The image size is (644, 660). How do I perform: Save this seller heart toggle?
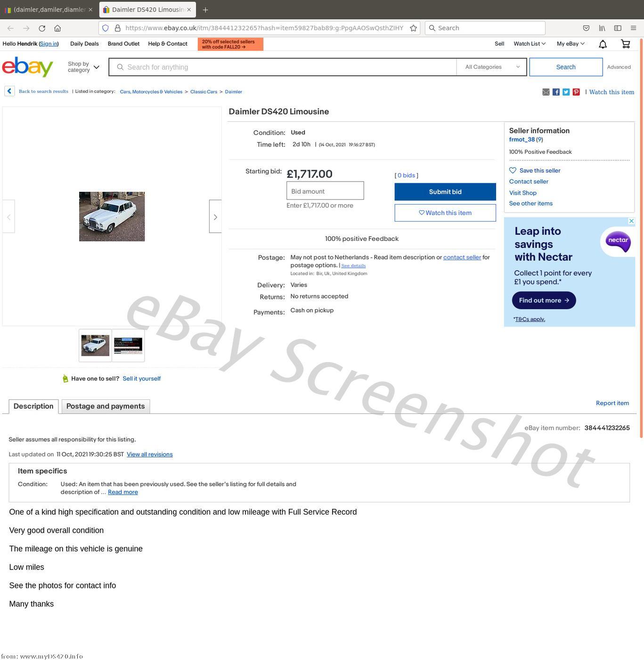(535, 171)
